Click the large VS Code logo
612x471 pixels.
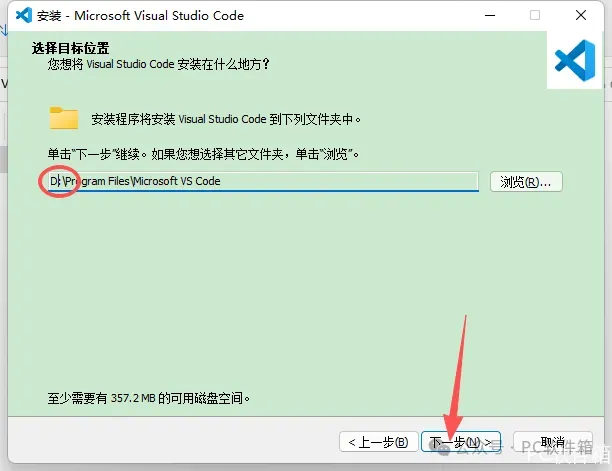(575, 60)
